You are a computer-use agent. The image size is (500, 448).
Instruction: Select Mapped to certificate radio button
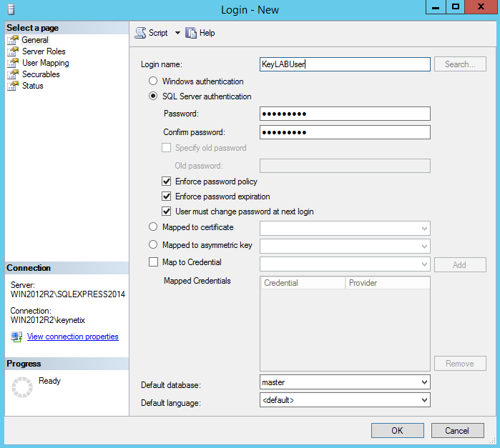coord(153,227)
